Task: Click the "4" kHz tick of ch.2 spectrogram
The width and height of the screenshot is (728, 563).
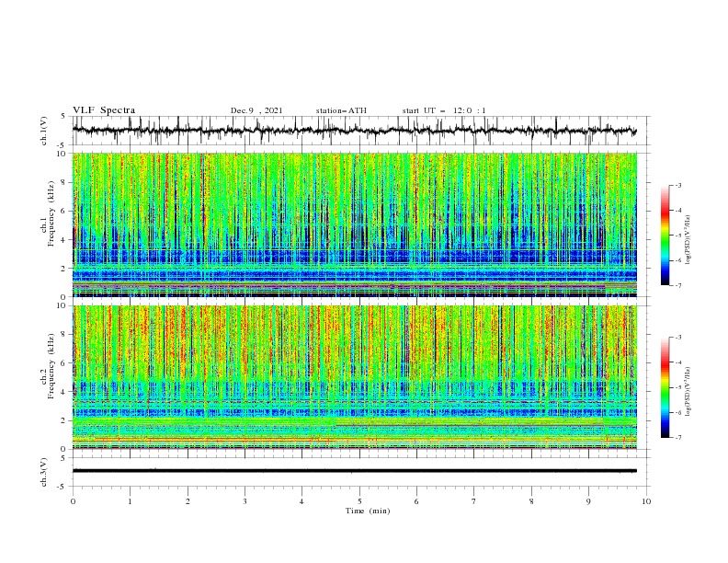Action: [65, 392]
